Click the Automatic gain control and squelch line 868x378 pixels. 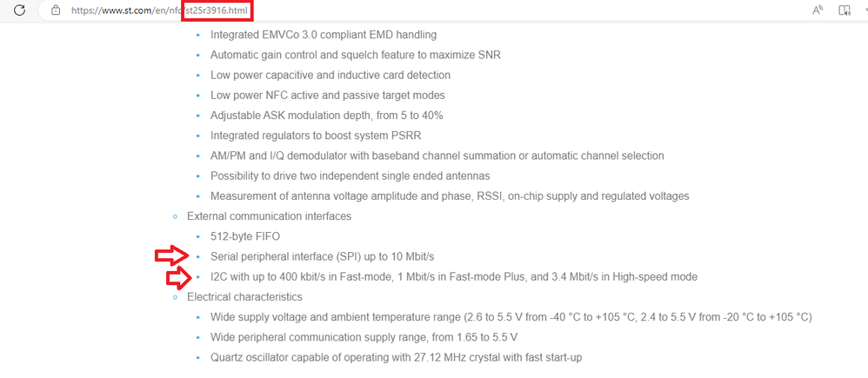coord(355,55)
